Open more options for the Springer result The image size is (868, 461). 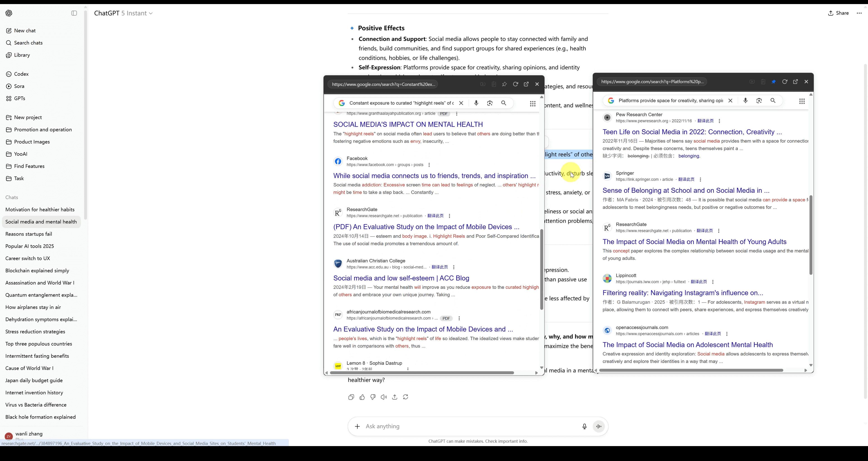point(700,180)
